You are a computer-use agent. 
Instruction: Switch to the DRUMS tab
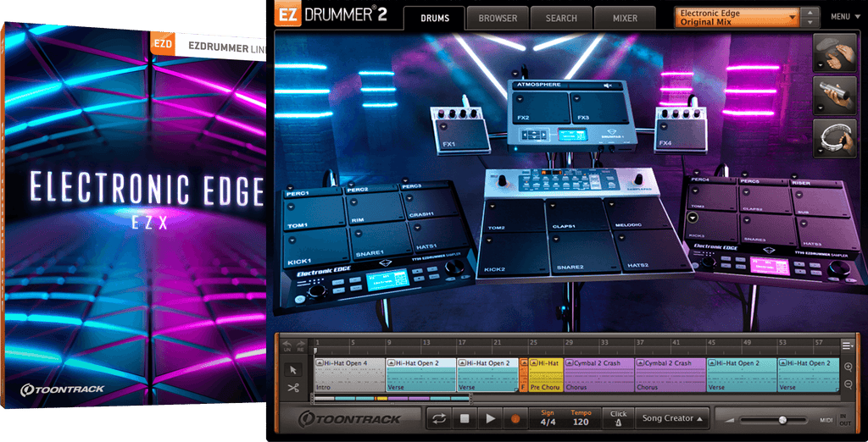click(435, 19)
